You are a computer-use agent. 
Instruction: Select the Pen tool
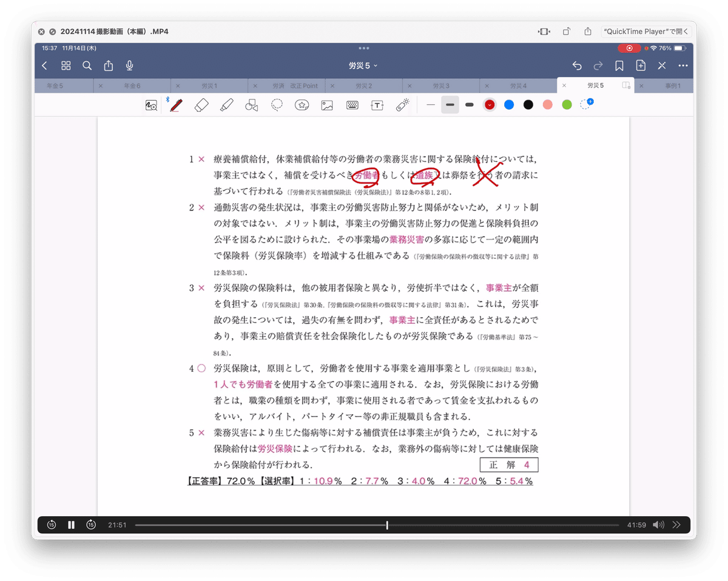pyautogui.click(x=176, y=105)
